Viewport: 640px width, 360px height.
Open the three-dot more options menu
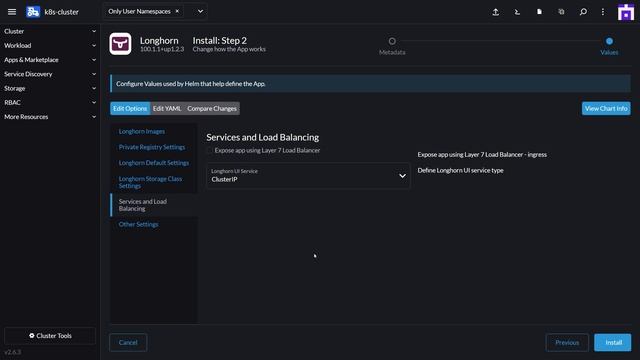[x=603, y=12]
